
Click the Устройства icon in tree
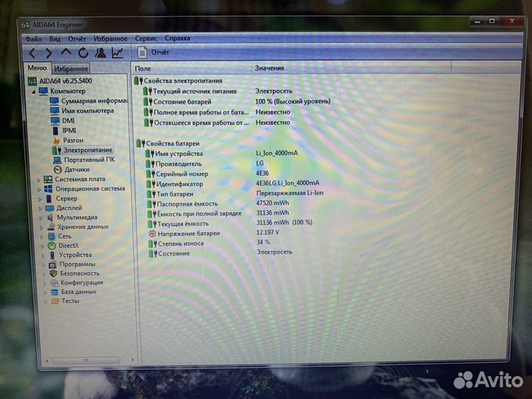pyautogui.click(x=52, y=255)
